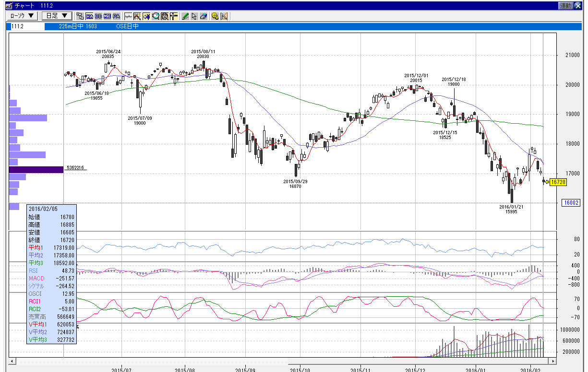588x372 pixels.
Task: Click the yellow 16720 current price label
Action: (558, 182)
